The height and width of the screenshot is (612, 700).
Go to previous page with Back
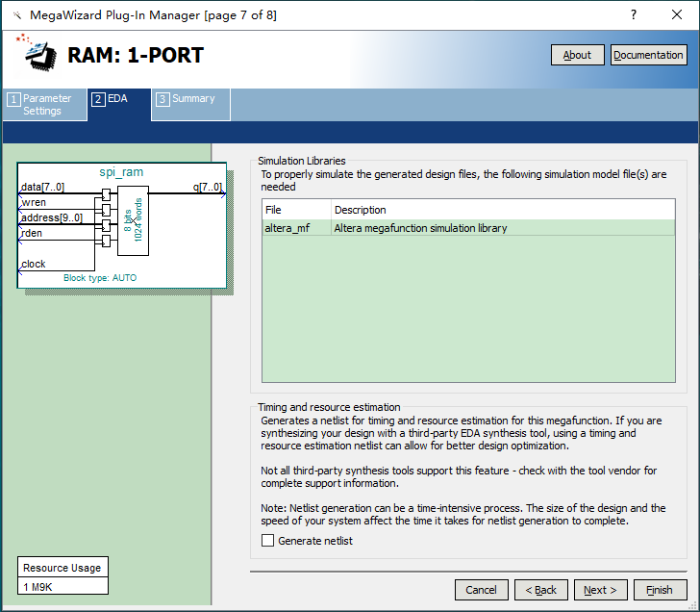click(x=540, y=590)
